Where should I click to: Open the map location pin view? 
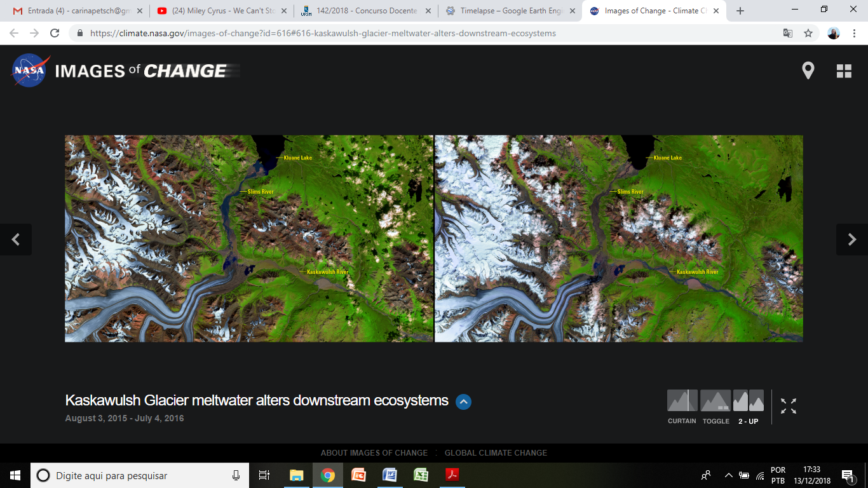[808, 71]
